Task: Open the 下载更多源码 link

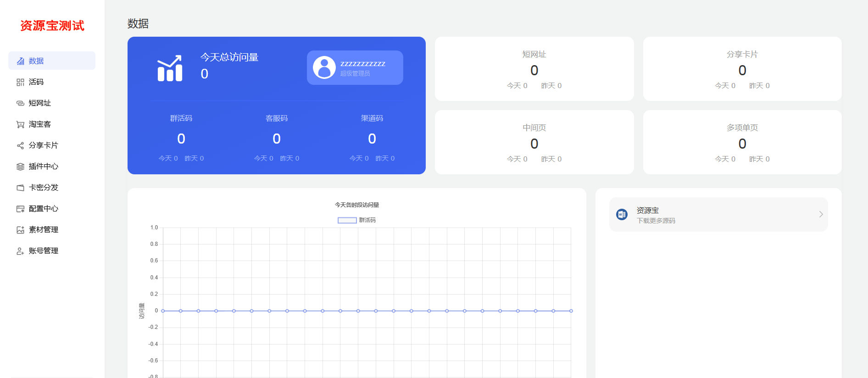Action: click(x=656, y=221)
